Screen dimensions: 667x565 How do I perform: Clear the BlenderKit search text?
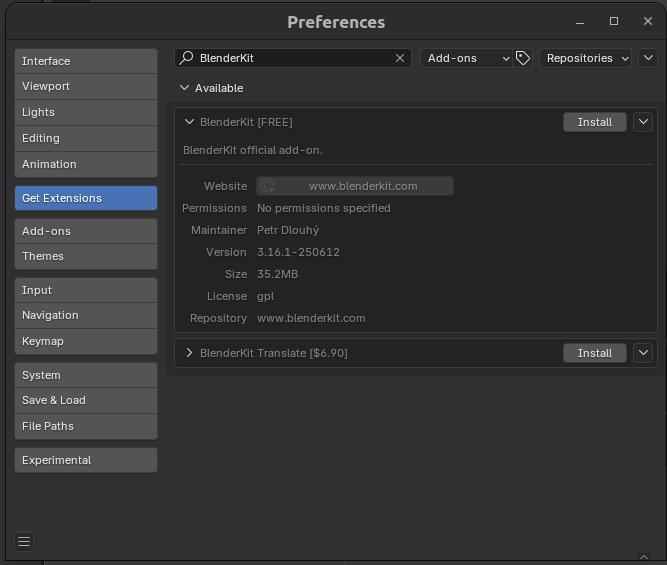pos(400,58)
